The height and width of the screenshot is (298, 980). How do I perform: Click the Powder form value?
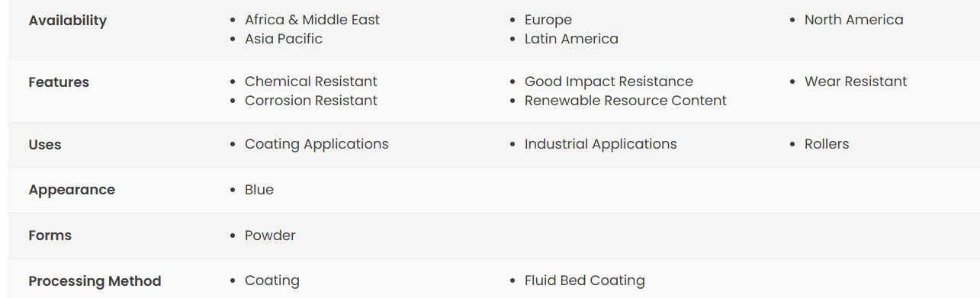tap(270, 236)
